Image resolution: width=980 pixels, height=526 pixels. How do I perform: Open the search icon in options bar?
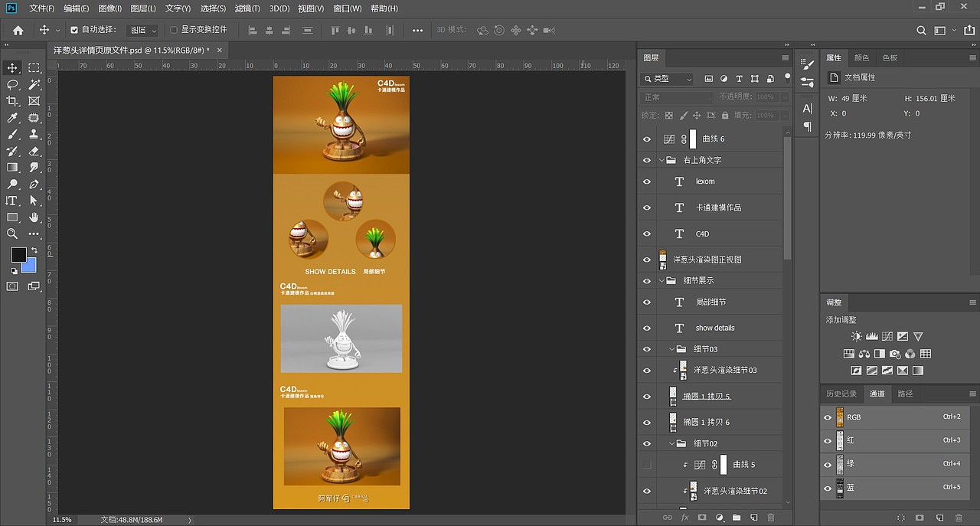click(922, 31)
